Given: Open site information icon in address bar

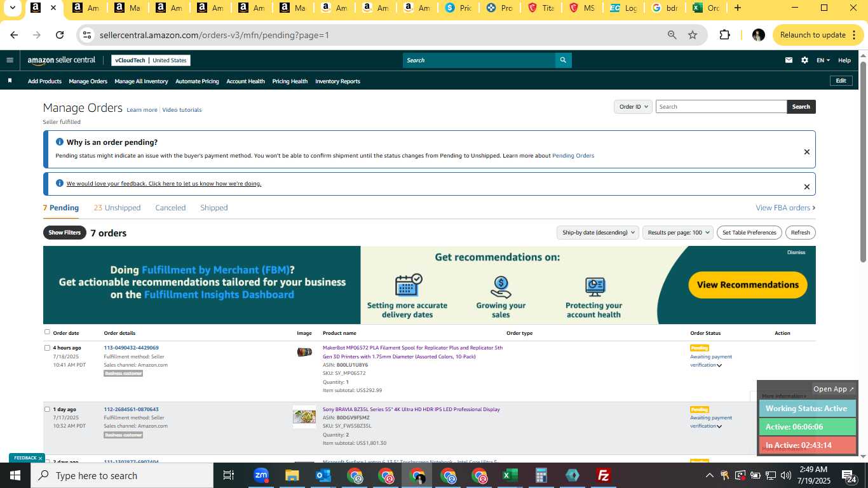Looking at the screenshot, I should tap(87, 35).
